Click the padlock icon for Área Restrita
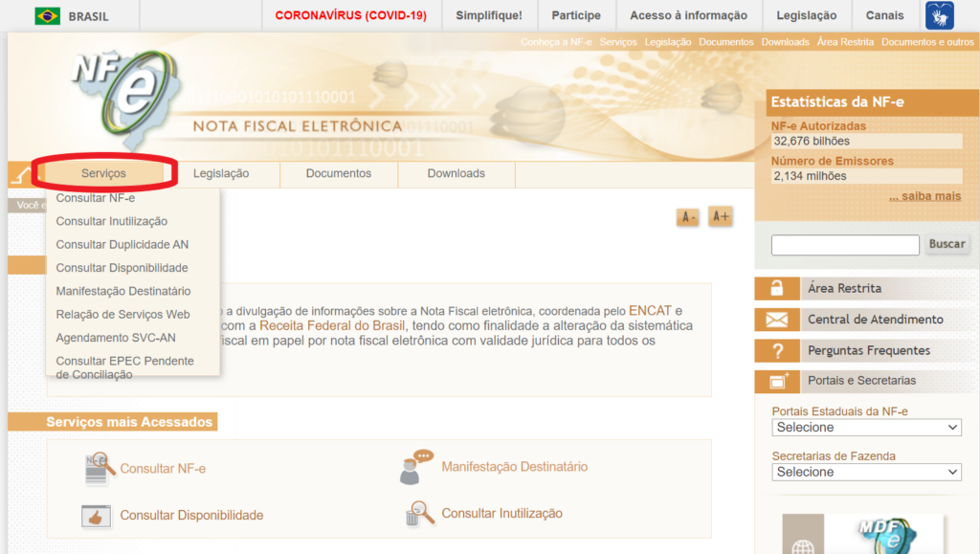Screen dimensions: 980x554 pos(777,288)
